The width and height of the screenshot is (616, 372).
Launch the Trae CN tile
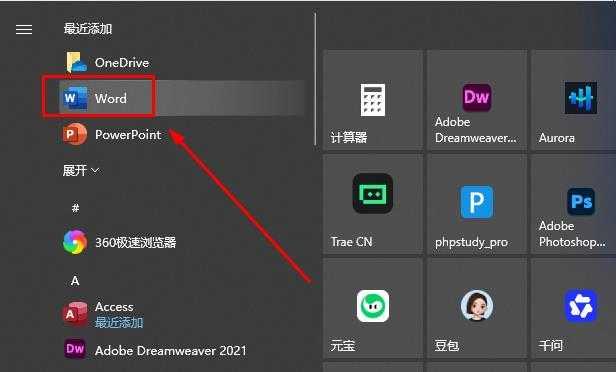click(373, 204)
